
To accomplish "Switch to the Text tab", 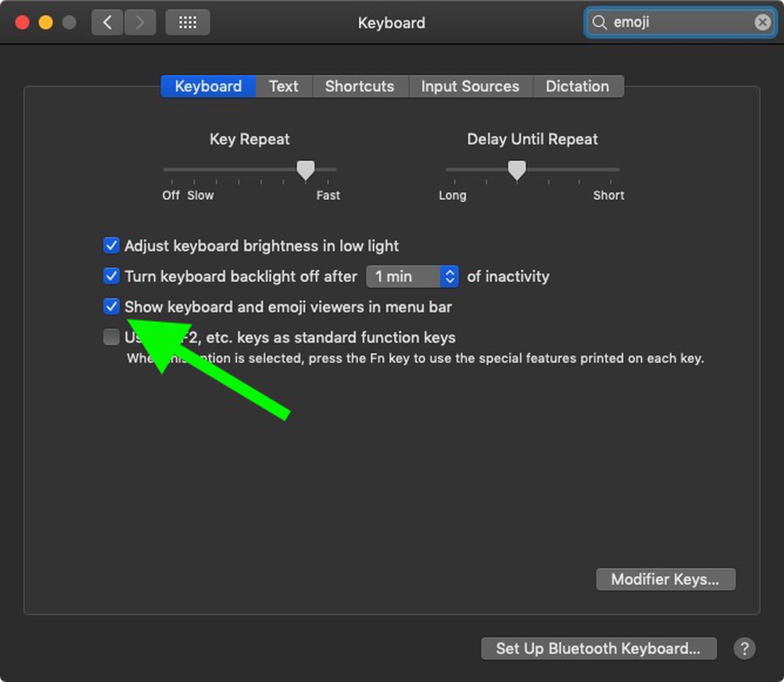I will [x=283, y=86].
